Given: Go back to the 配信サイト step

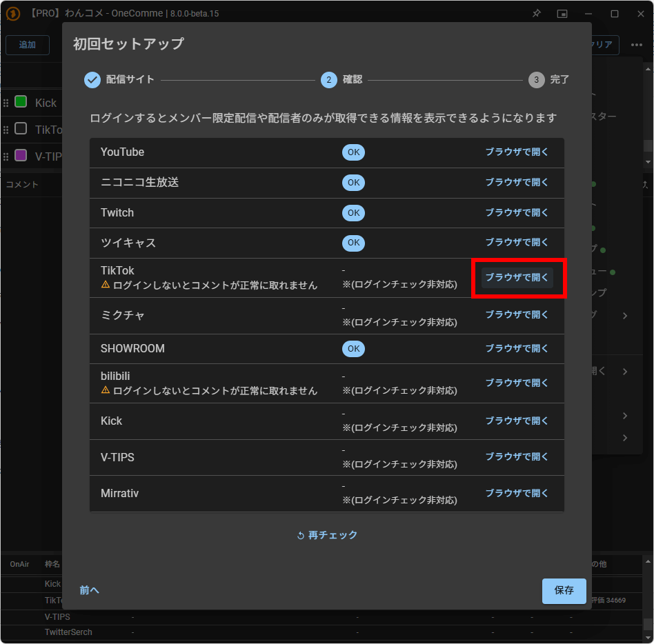Looking at the screenshot, I should (x=119, y=79).
